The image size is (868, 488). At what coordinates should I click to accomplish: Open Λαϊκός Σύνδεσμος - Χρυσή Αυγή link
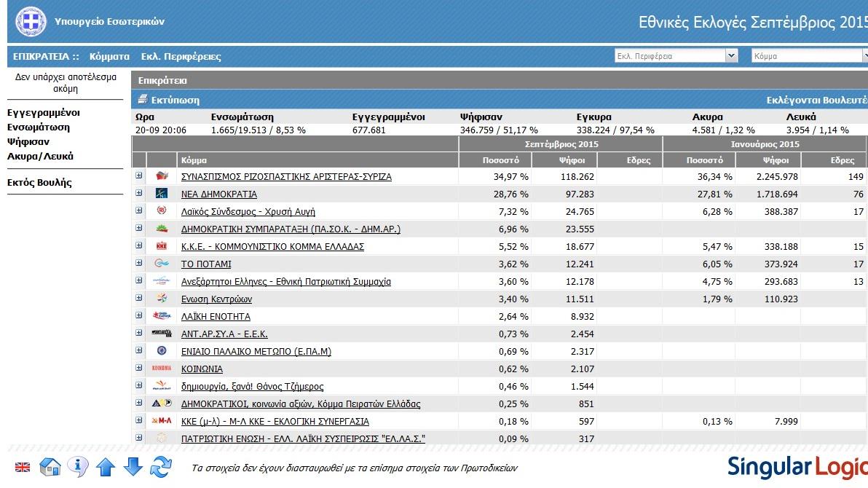[248, 212]
